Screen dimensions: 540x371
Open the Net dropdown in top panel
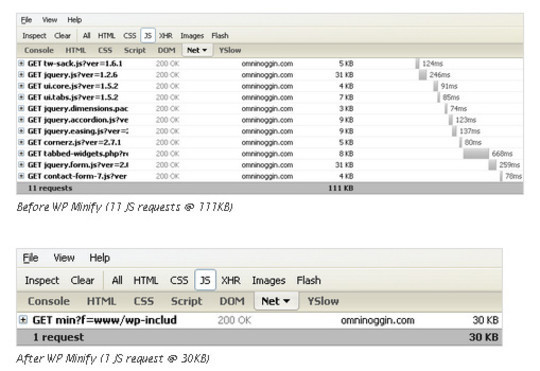(x=197, y=50)
